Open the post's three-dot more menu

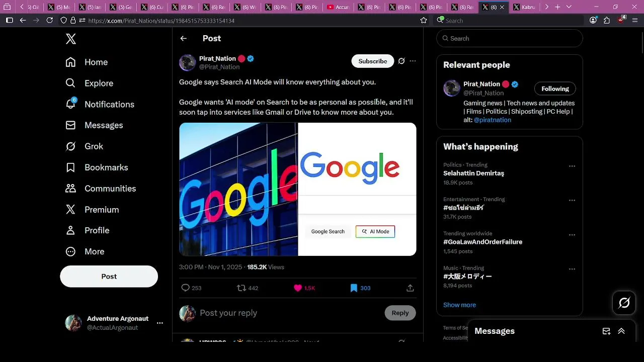(413, 61)
